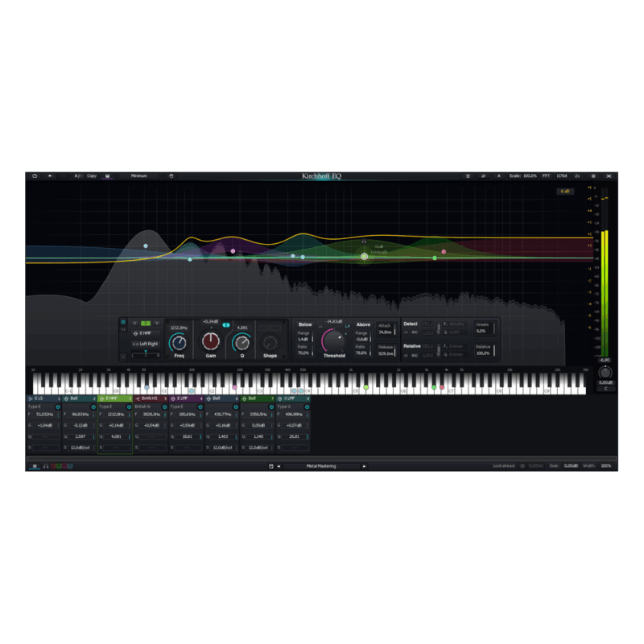Select the G LMF band tab
The height and width of the screenshot is (644, 644).
click(293, 398)
